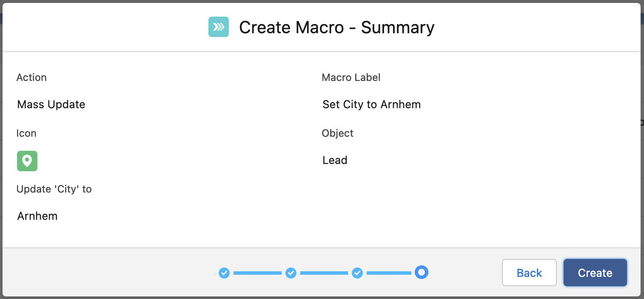This screenshot has height=299, width=644.
Task: Click progress line leading to final step
Action: [389, 273]
